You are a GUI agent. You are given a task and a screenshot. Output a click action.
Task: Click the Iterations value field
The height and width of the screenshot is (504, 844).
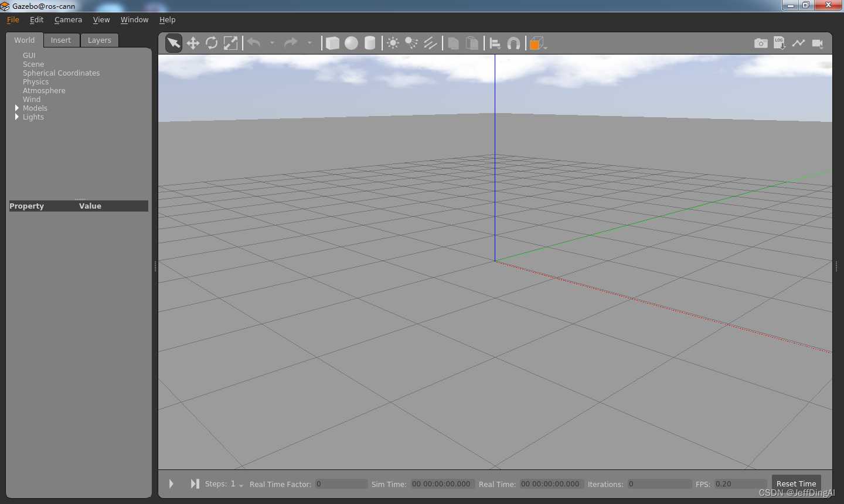(659, 484)
